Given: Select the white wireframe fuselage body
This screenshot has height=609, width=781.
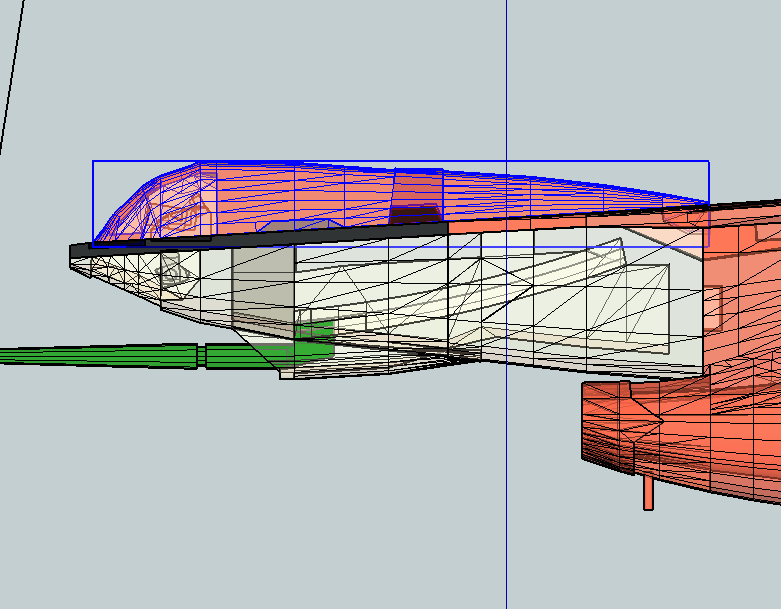Looking at the screenshot, I should (x=389, y=304).
